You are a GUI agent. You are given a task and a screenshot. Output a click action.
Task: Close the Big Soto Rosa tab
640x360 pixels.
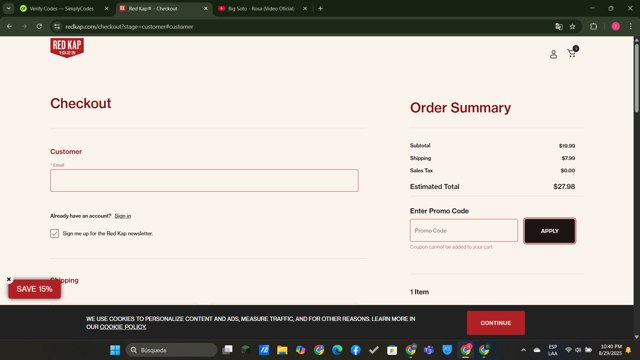click(x=304, y=9)
